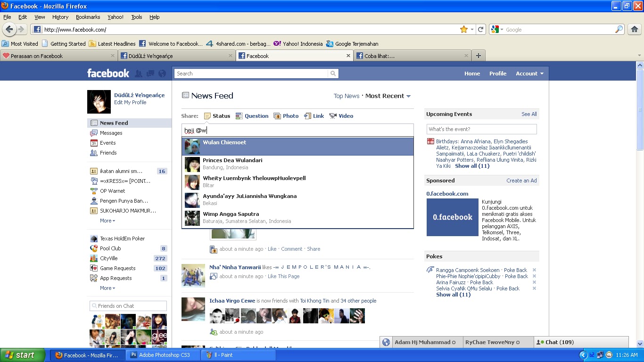
Task: Choose Princes Dea Wulandari suggestion
Action: tap(297, 165)
